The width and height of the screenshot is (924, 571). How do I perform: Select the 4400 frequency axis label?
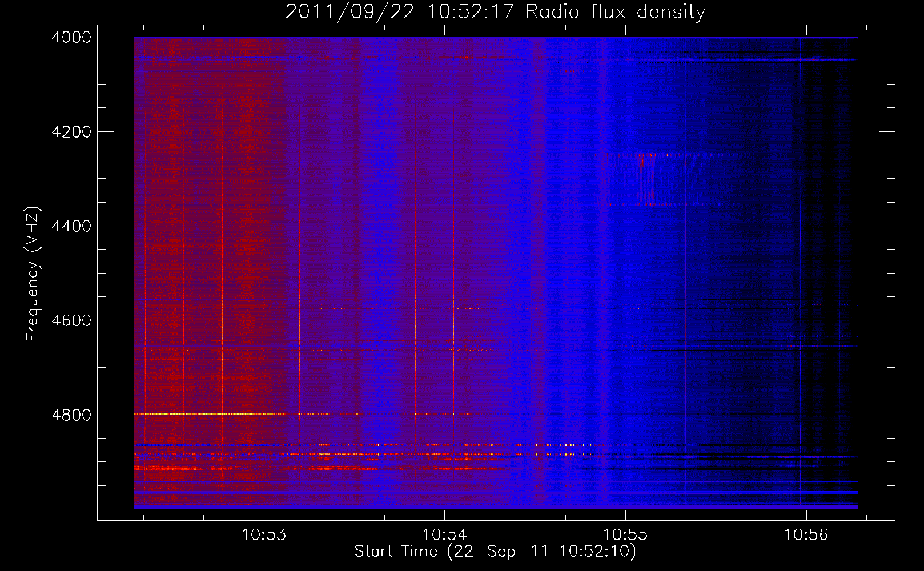pyautogui.click(x=71, y=226)
